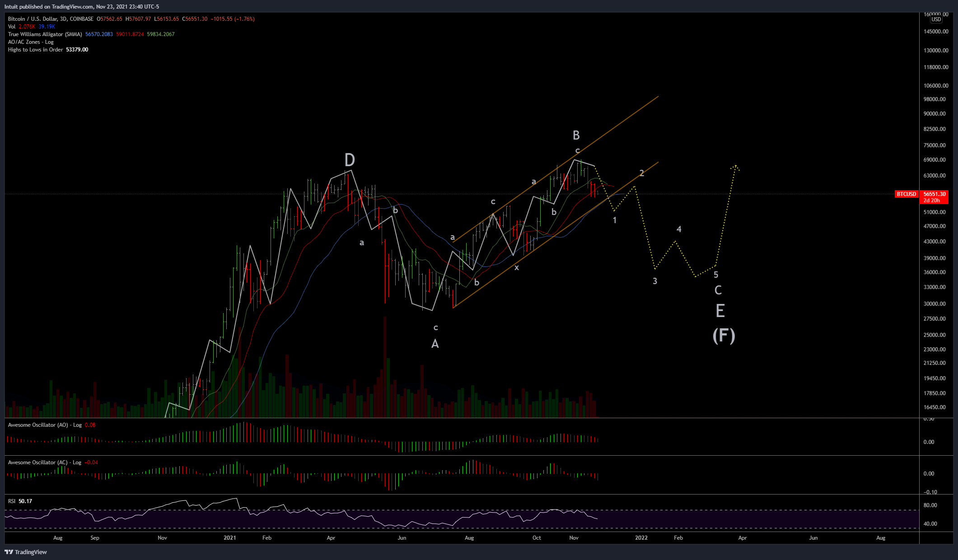Screen dimensions: 958x560
Task: Click the large C label above E
Action: pos(718,290)
